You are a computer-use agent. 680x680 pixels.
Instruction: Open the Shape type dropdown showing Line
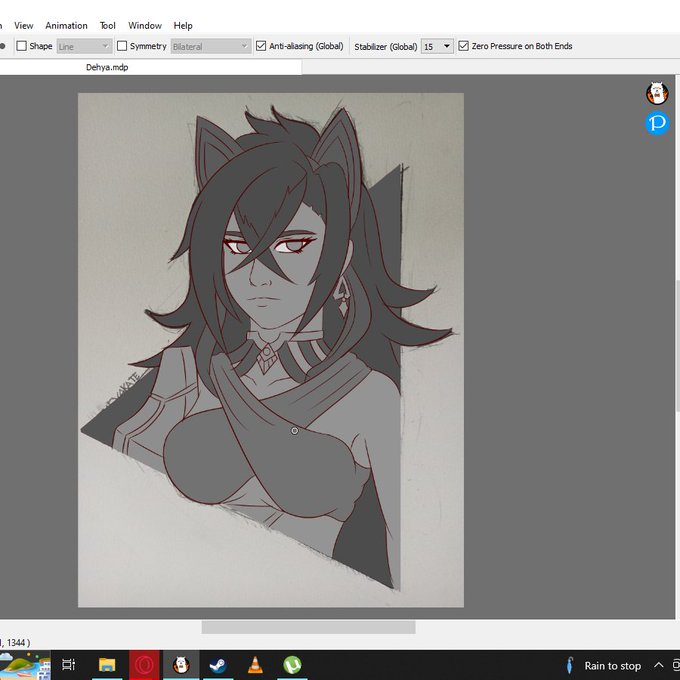[x=84, y=46]
